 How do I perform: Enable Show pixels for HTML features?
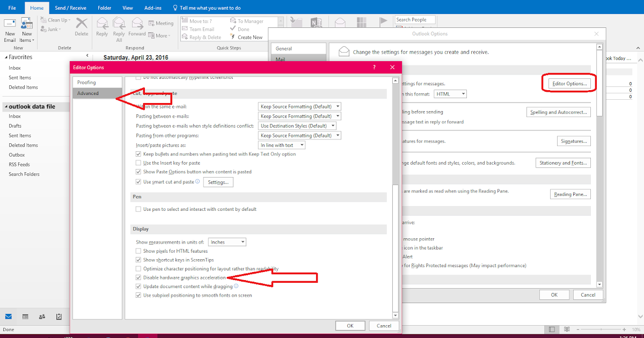tap(139, 251)
